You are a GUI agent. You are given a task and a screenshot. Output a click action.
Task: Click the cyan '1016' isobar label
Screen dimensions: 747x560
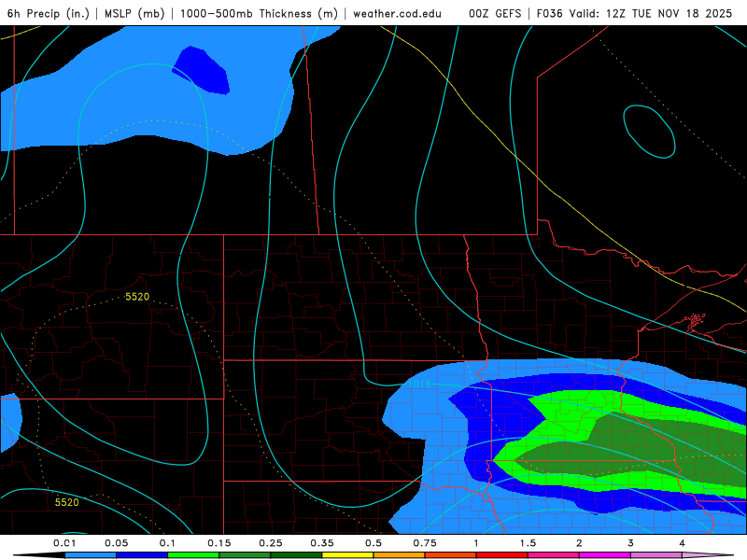(x=419, y=384)
